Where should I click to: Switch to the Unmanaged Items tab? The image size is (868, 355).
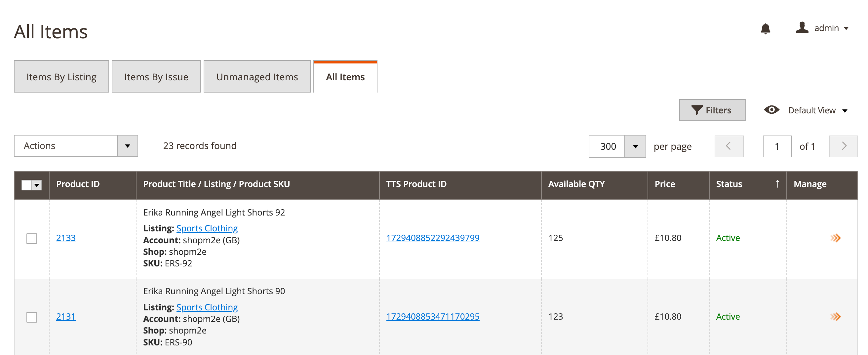(257, 77)
